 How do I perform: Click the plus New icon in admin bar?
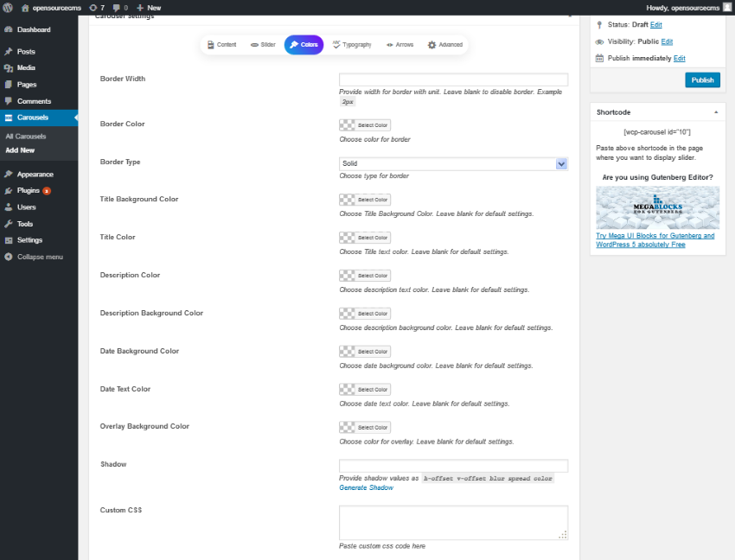[x=140, y=8]
